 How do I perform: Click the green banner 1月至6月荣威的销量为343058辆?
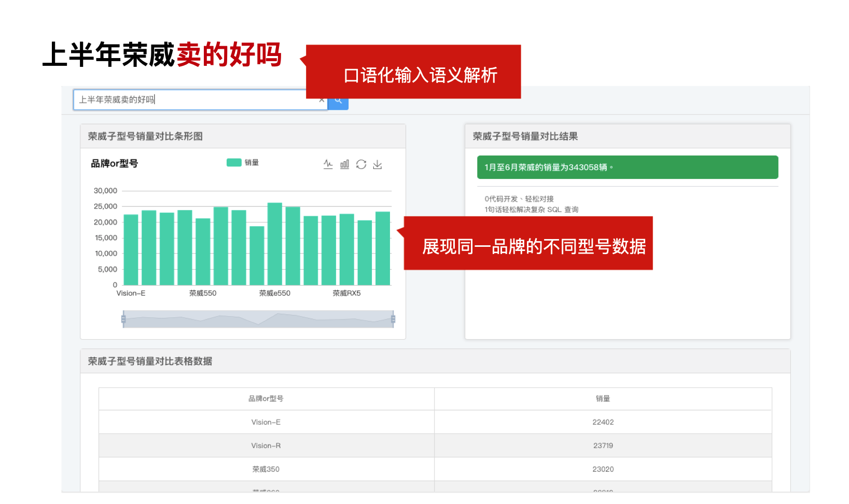pos(628,167)
